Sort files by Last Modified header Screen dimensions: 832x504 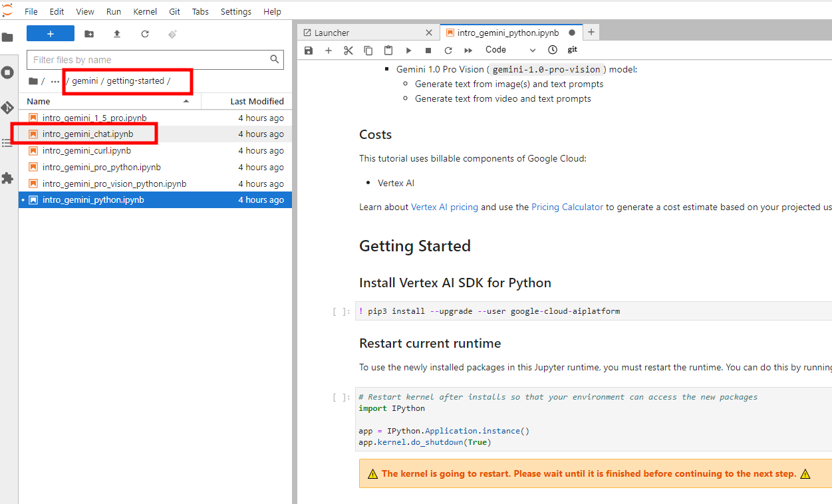pyautogui.click(x=247, y=101)
